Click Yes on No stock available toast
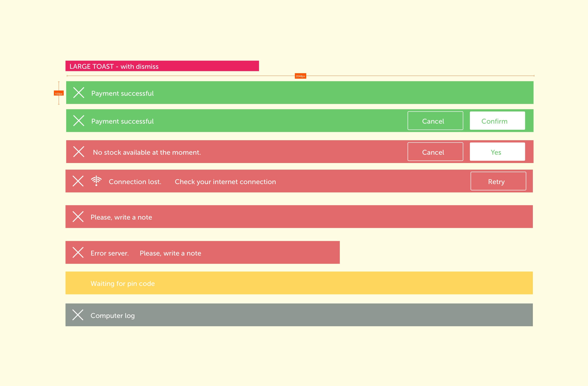This screenshot has height=386, width=588. coord(496,152)
